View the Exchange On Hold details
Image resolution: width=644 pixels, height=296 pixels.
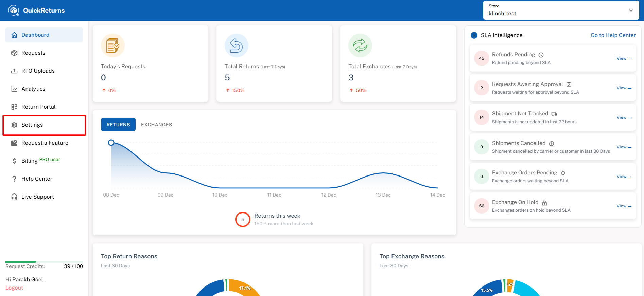[624, 206]
